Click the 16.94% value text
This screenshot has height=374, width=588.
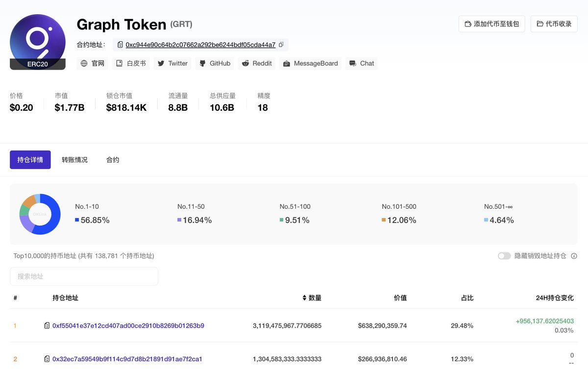tap(197, 221)
